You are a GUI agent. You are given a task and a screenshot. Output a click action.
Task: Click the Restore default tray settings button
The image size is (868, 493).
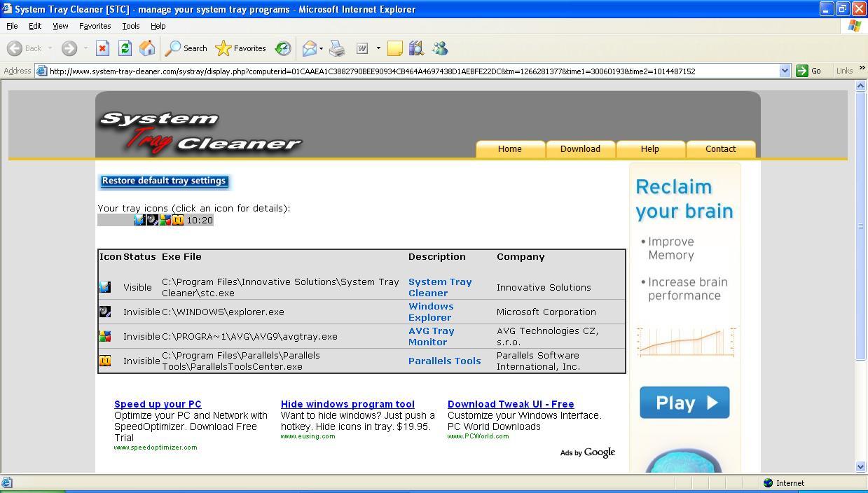coord(163,181)
